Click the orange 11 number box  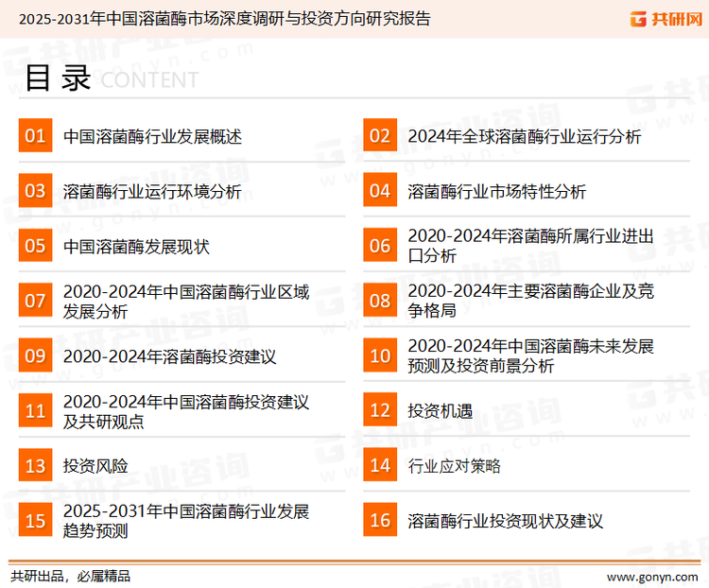click(x=35, y=411)
